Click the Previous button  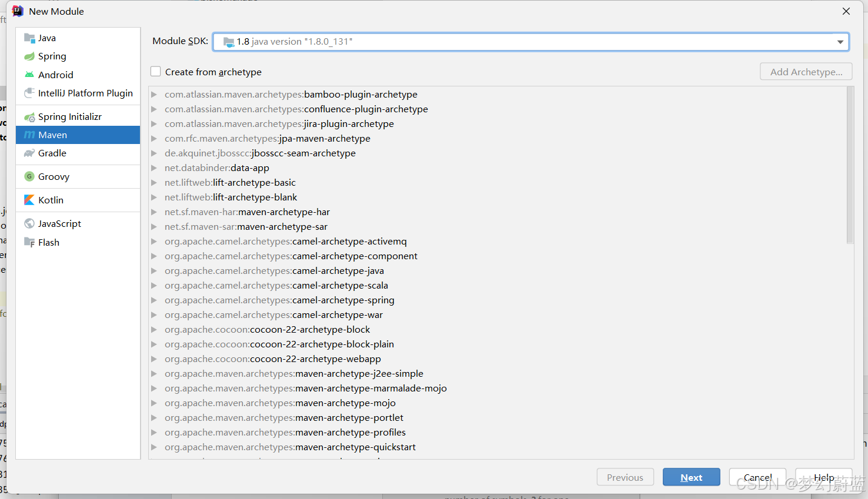click(x=625, y=477)
